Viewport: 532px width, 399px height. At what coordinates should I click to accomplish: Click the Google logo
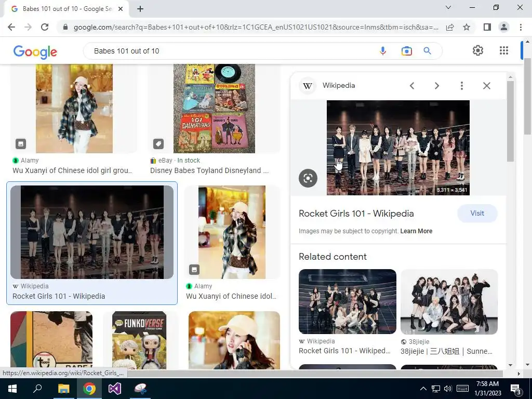pyautogui.click(x=35, y=51)
